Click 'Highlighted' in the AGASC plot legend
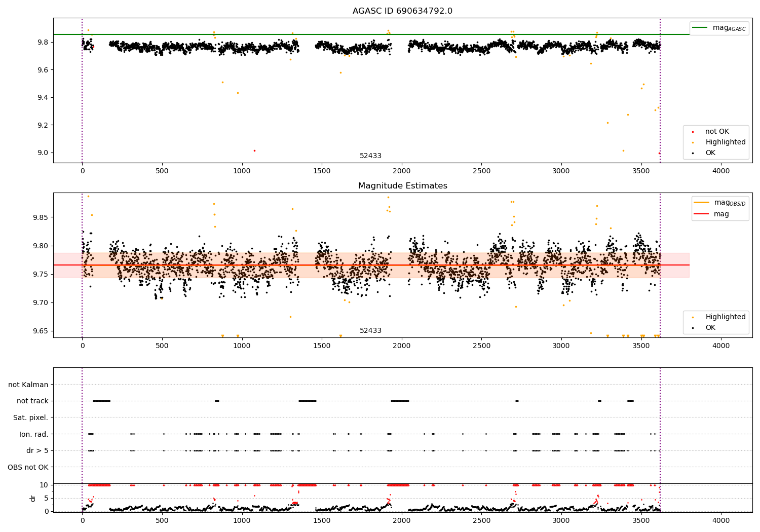Screen dimensions: 760x532 [x=726, y=142]
